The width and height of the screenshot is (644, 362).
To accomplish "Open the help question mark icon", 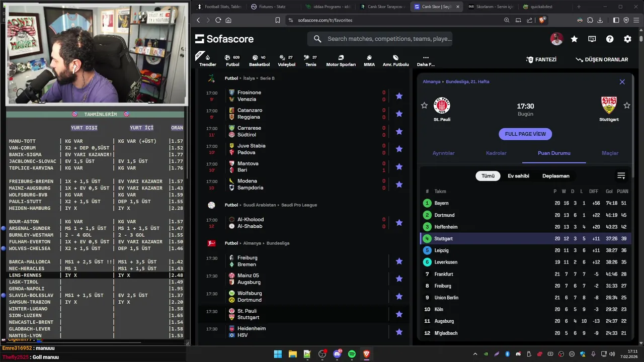I will click(610, 39).
